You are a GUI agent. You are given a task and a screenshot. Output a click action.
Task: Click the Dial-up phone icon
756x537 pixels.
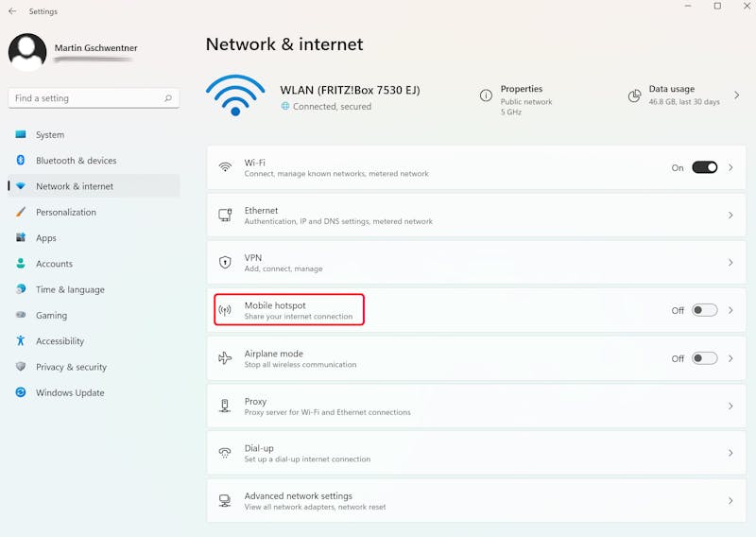click(225, 453)
